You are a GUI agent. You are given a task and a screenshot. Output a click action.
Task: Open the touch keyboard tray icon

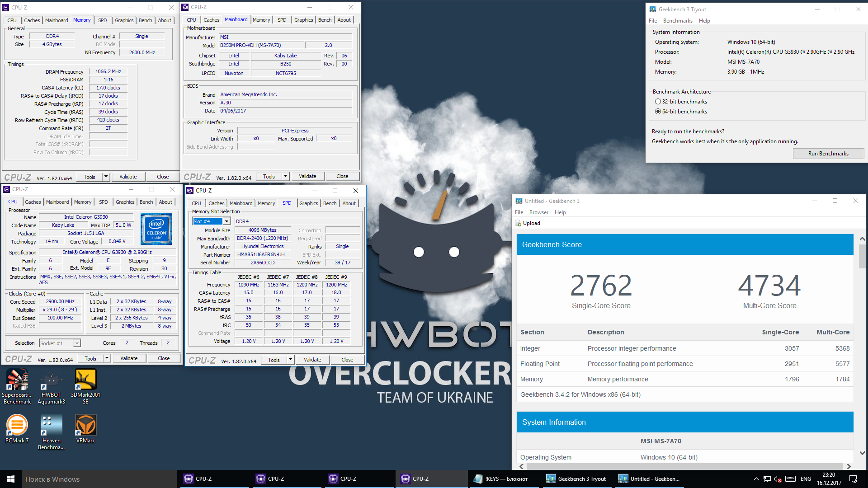(791, 479)
